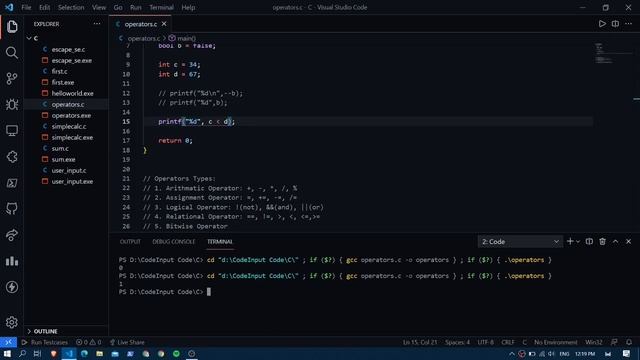Select the TERMINAL panel tab
This screenshot has width=640, height=360.
(x=220, y=242)
